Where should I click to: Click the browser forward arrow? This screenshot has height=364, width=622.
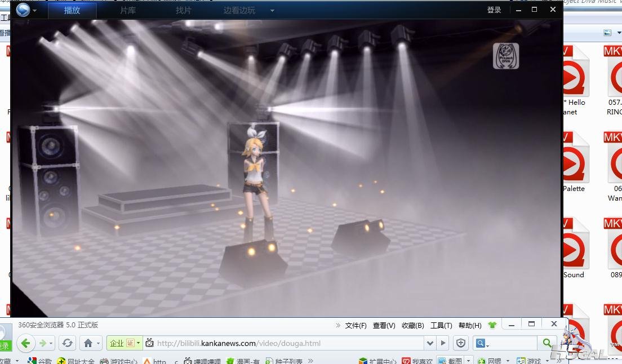[x=42, y=343]
